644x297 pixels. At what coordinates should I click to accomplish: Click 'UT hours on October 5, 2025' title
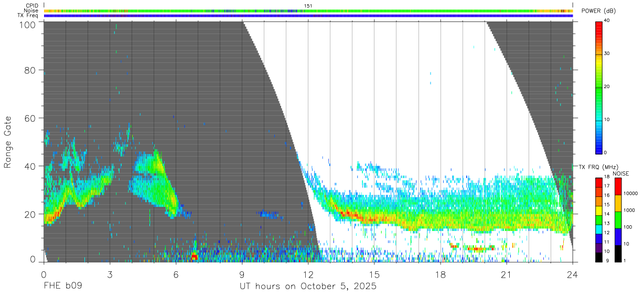point(308,287)
